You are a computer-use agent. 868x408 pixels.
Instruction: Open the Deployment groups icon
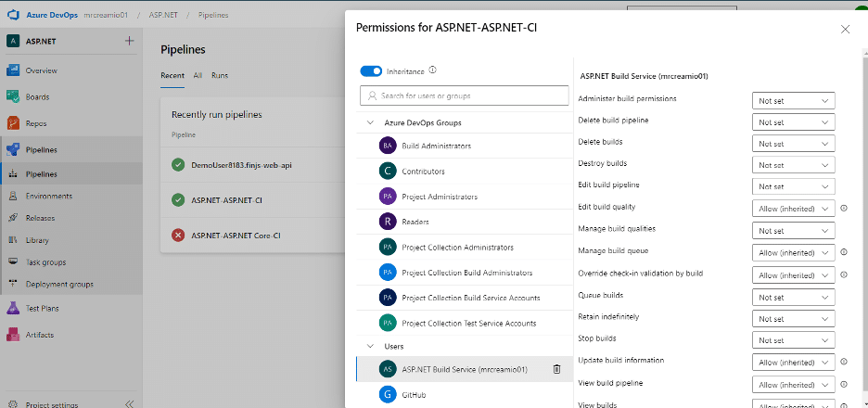point(13,284)
